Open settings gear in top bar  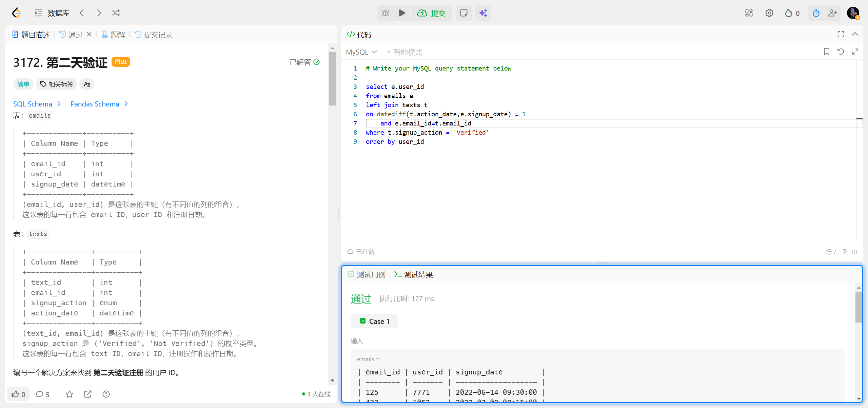769,13
